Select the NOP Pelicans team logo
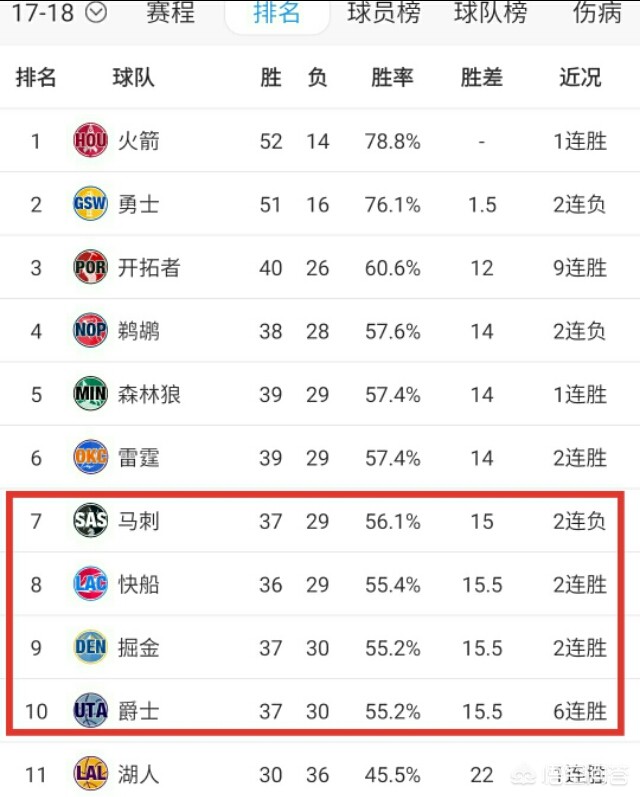Viewport: 640px width, 797px height. click(x=90, y=330)
